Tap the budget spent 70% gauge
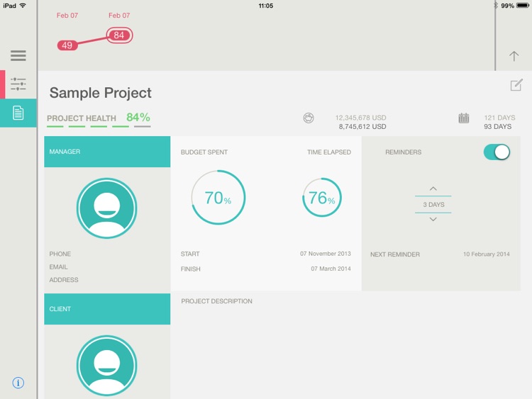The height and width of the screenshot is (399, 532). click(218, 197)
